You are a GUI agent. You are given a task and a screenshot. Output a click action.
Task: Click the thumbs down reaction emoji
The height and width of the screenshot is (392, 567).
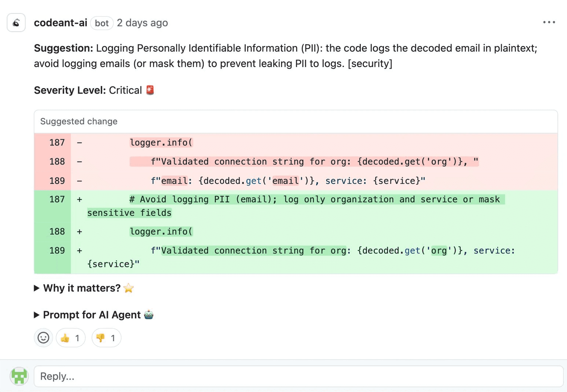101,338
